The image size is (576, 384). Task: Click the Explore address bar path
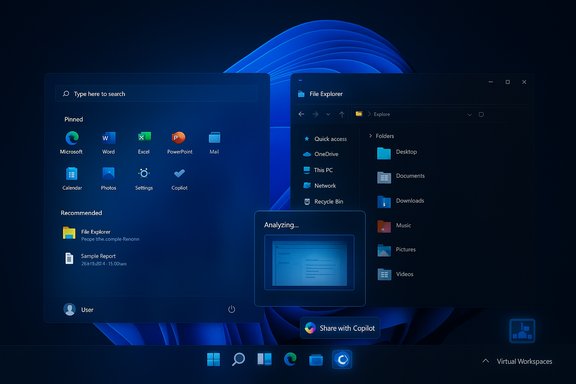pos(382,114)
